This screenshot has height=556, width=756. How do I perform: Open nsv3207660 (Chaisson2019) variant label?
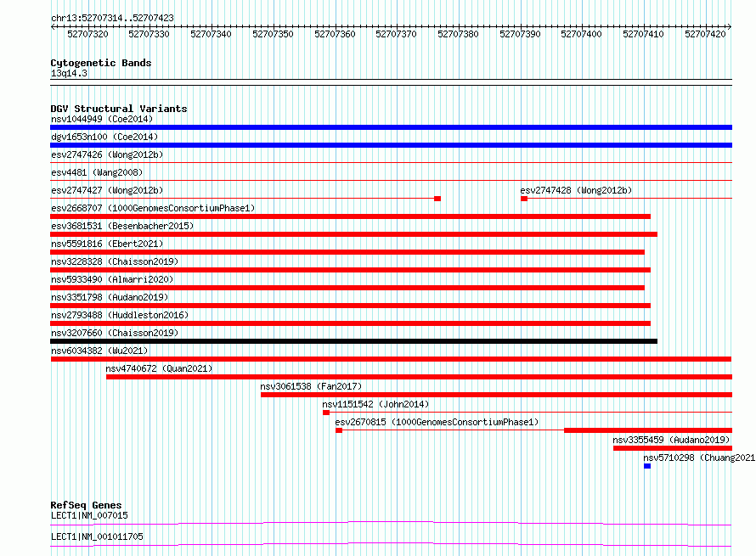click(x=115, y=333)
